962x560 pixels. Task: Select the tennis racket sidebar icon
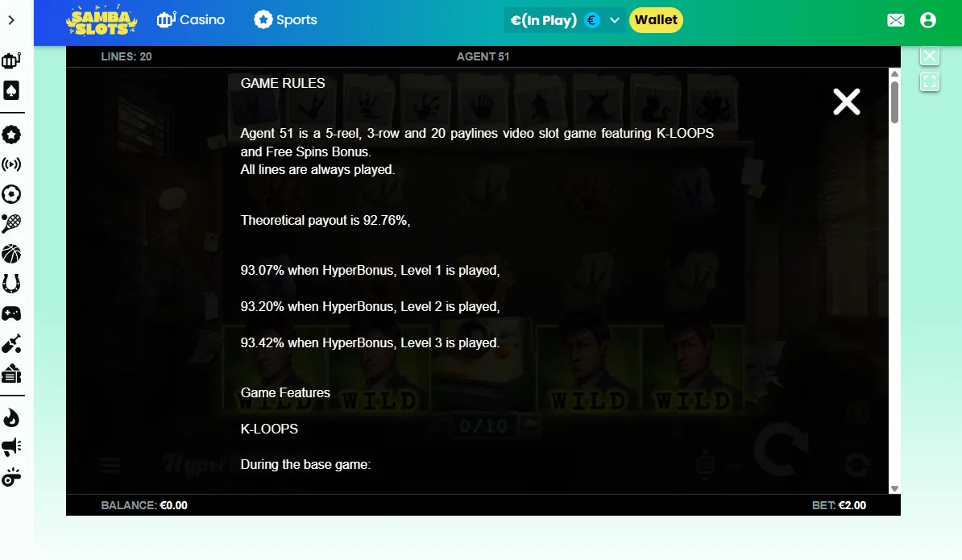[11, 224]
